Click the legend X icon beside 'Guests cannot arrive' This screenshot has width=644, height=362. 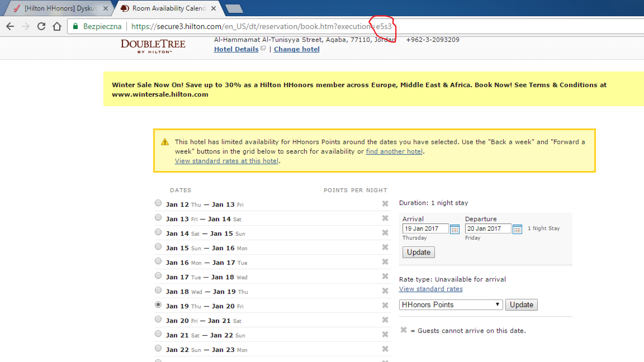tap(404, 330)
